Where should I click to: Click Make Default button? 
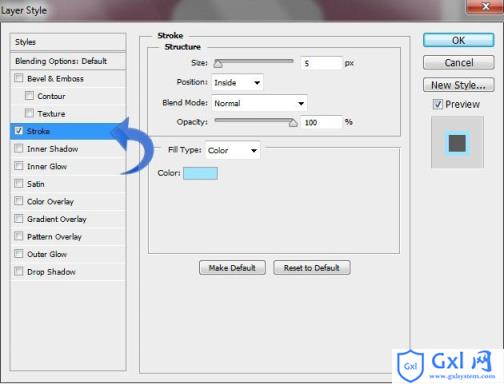point(232,268)
